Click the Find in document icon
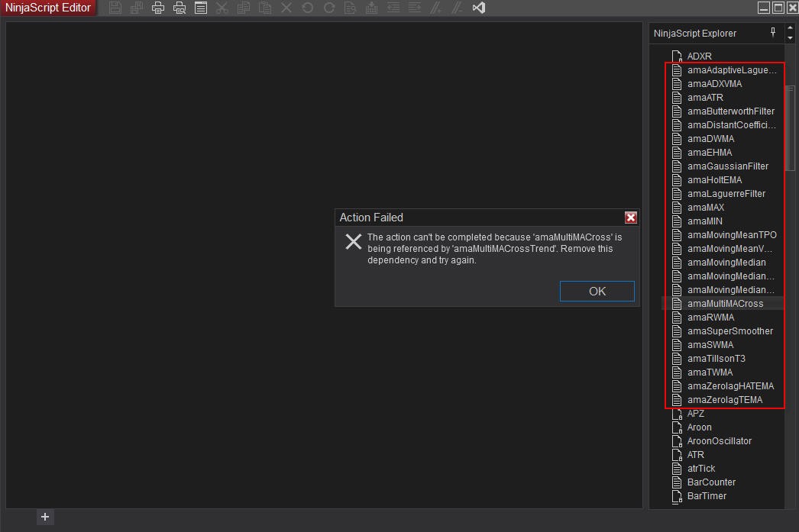799x532 pixels. coord(351,8)
